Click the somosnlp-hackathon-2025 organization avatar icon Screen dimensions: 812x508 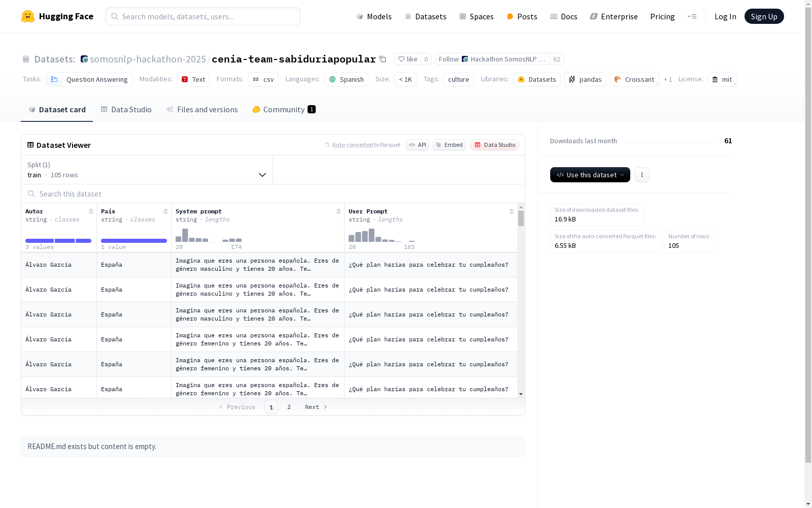coord(84,59)
